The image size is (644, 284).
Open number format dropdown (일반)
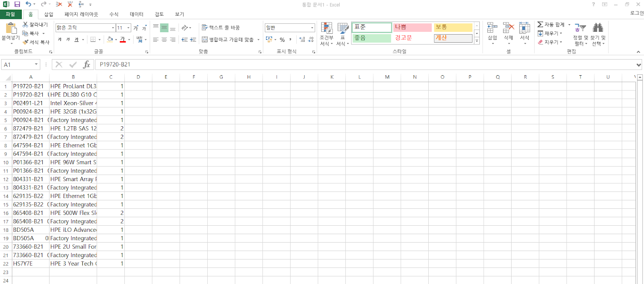point(312,28)
